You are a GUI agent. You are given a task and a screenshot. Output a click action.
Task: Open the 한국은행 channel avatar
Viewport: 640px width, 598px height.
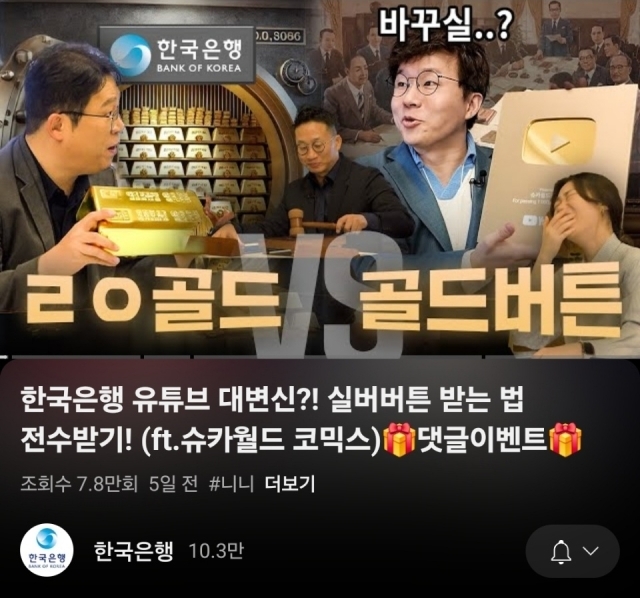tap(47, 551)
